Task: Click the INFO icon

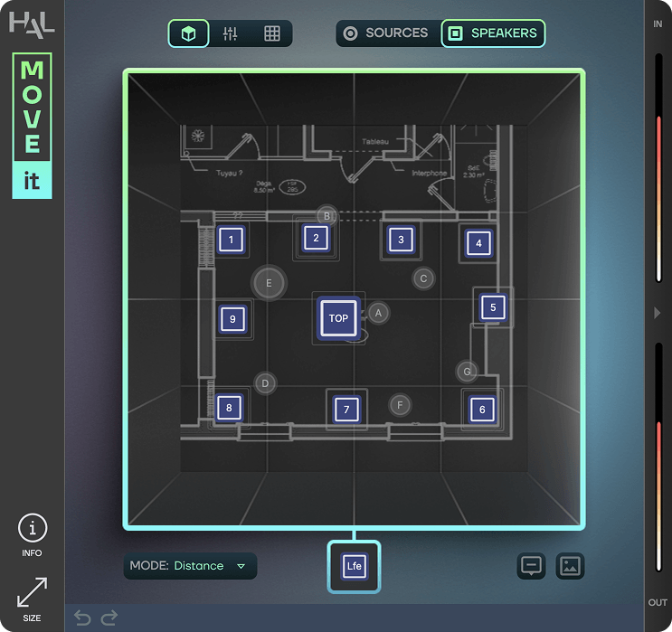Action: tap(33, 528)
